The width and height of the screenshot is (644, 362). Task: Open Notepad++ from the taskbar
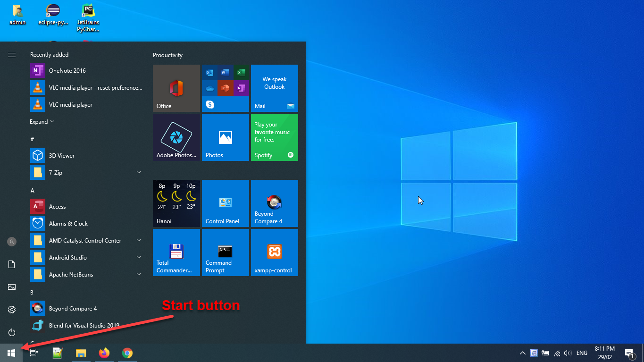tap(58, 353)
